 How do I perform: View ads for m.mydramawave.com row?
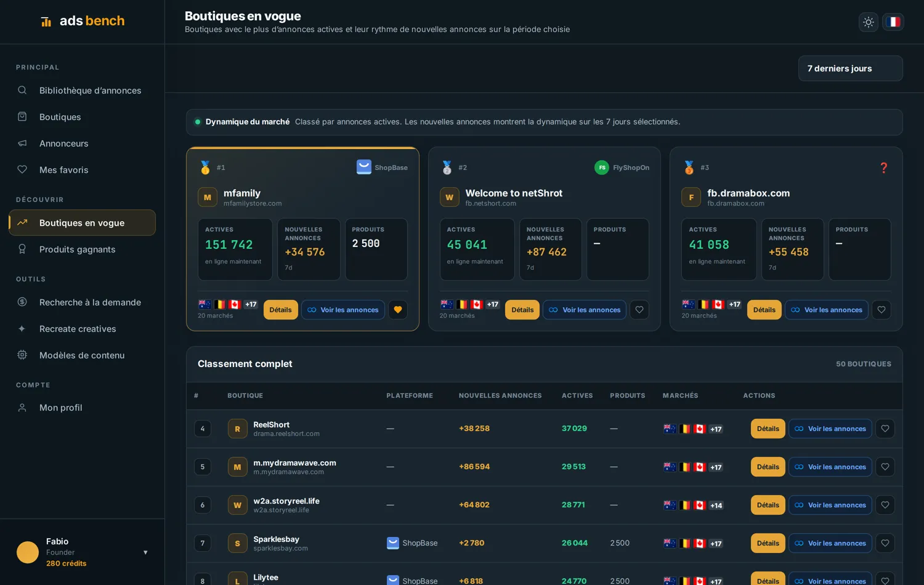coord(830,467)
